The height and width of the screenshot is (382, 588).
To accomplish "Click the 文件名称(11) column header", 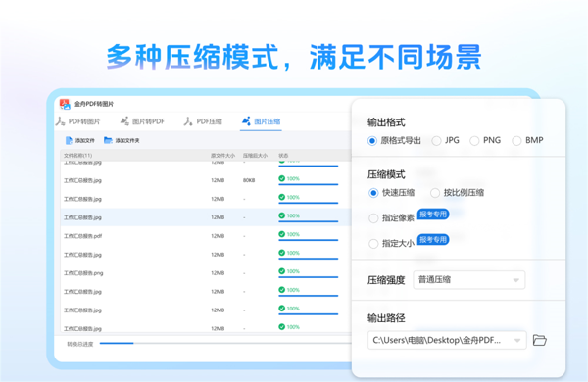I will pos(77,155).
